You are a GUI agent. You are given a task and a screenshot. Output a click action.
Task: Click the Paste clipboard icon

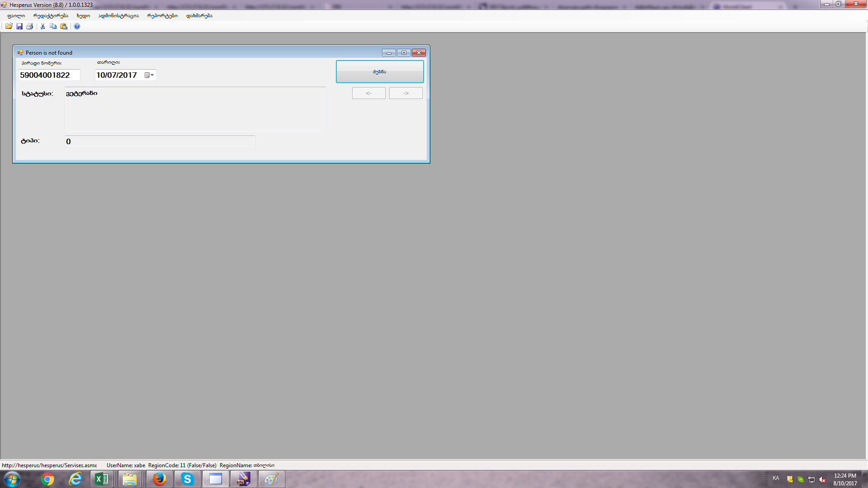point(64,26)
